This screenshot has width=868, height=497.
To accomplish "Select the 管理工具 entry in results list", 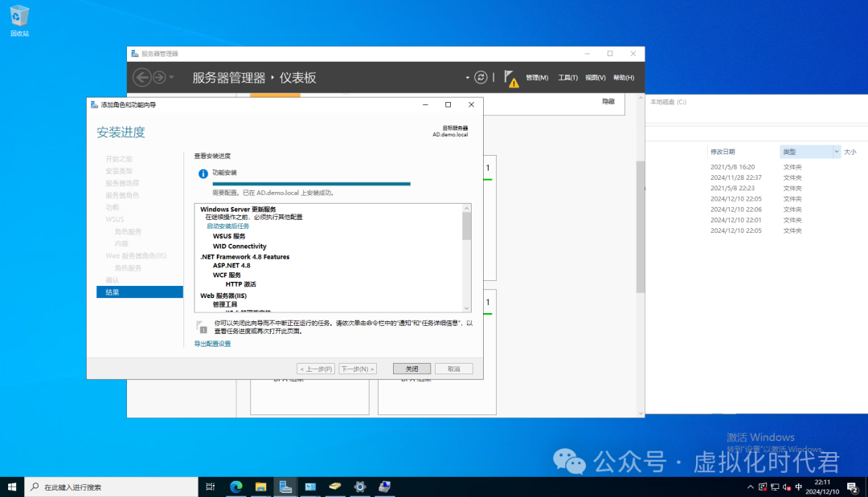I will [x=225, y=304].
